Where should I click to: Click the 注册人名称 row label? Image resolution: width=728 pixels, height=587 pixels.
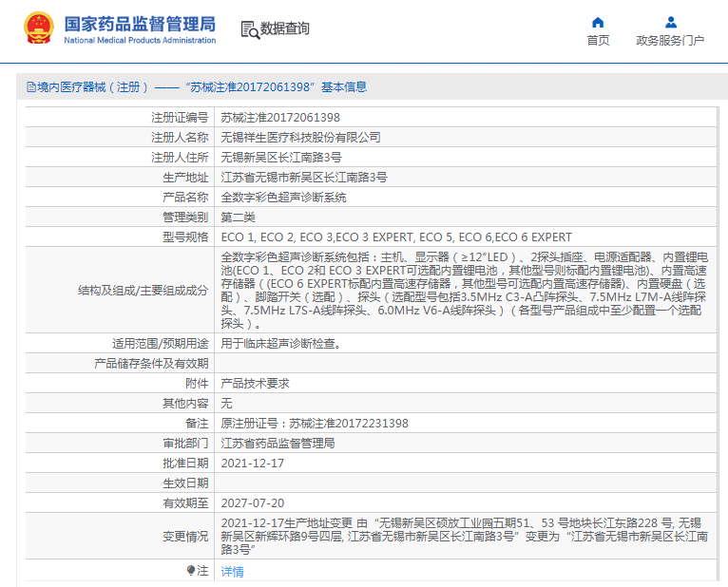pos(180,138)
